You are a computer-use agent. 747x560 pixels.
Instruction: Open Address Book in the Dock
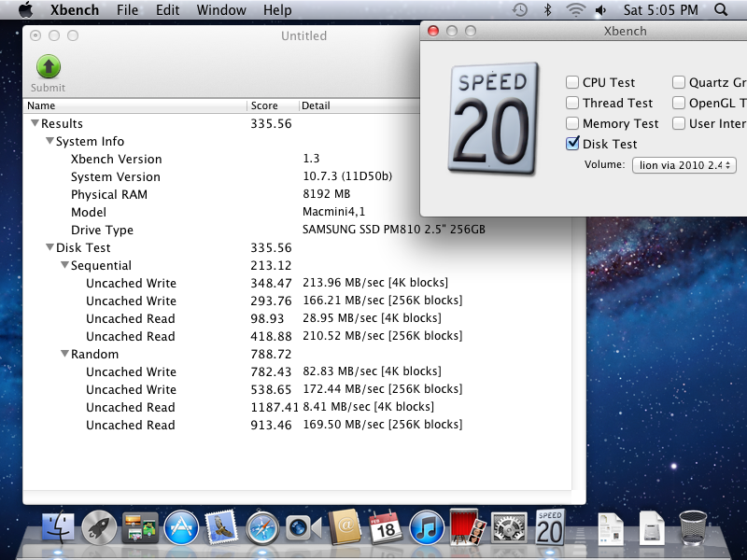click(x=345, y=526)
